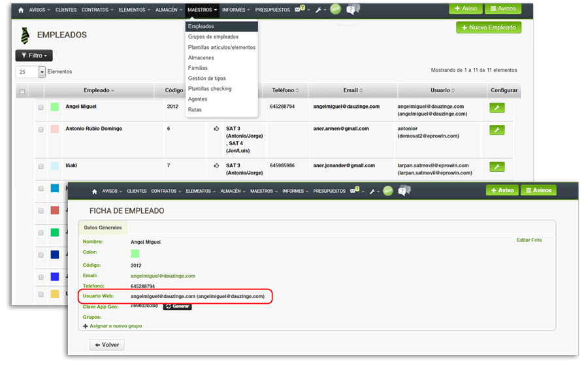Screen dimensions: 588x366
Task: Click the Nuevo Empleado button
Action: tap(489, 27)
